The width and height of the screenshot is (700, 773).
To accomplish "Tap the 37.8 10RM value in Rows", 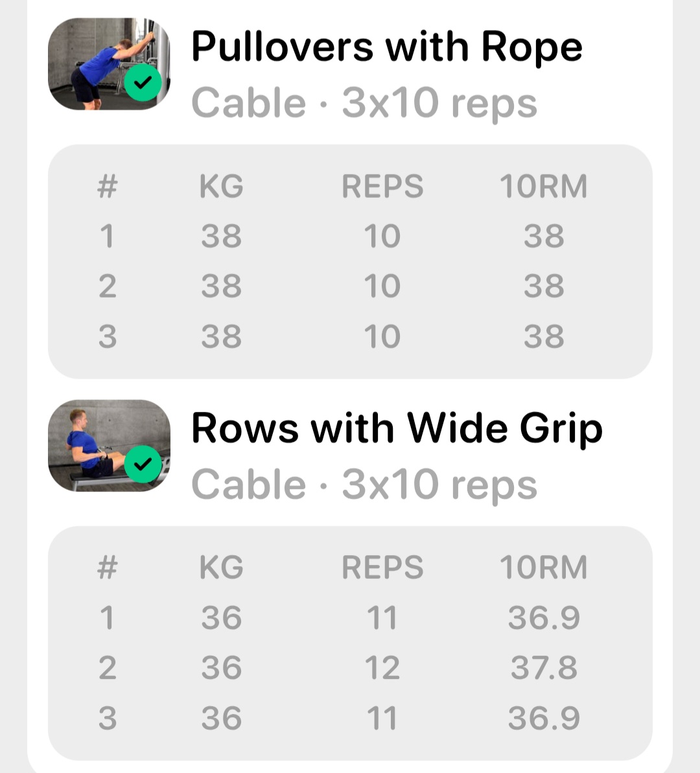I will (543, 668).
